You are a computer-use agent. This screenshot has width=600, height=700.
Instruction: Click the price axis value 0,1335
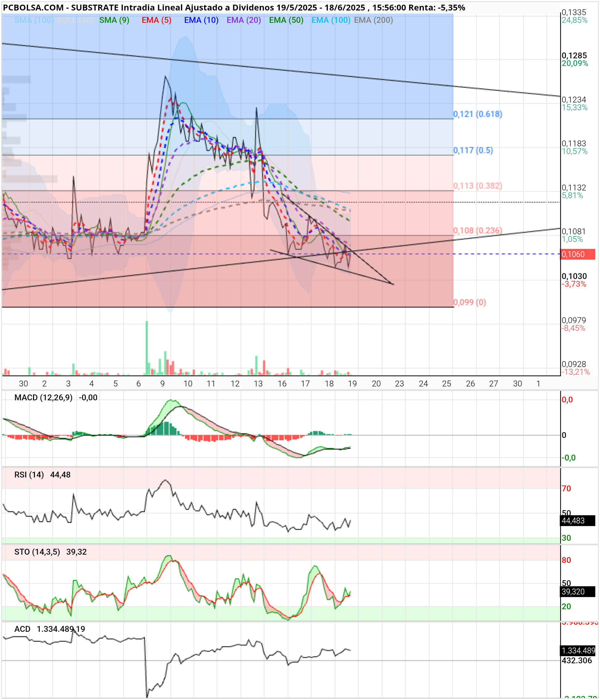coord(574,12)
